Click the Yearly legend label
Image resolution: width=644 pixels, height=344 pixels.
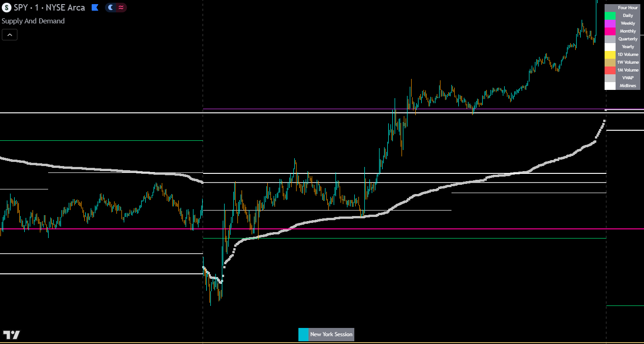coord(627,47)
